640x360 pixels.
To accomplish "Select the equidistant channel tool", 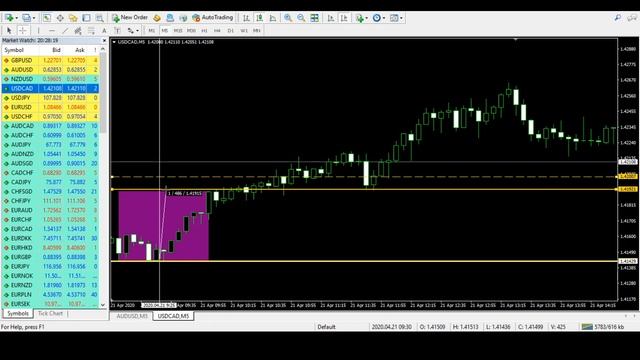I will pyautogui.click(x=78, y=31).
